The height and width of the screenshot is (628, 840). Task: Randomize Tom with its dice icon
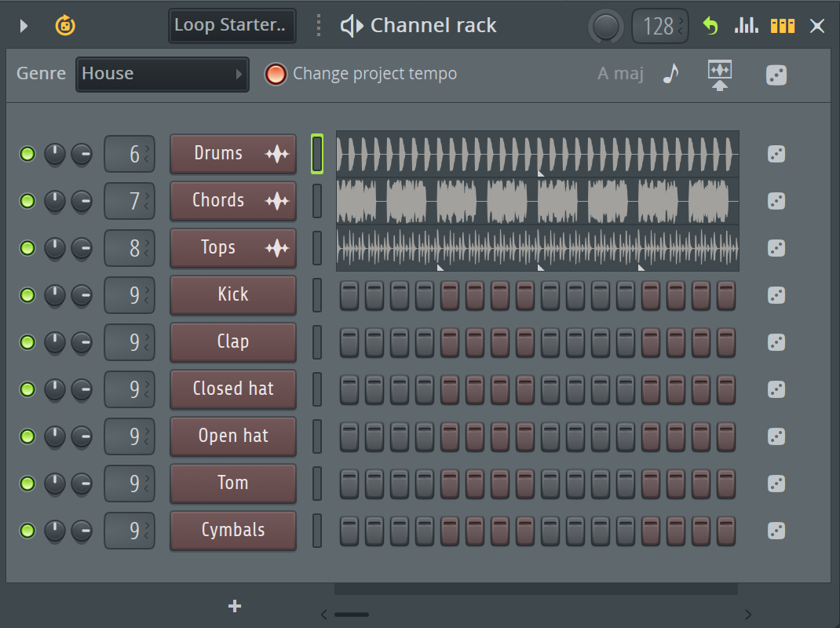tap(776, 484)
